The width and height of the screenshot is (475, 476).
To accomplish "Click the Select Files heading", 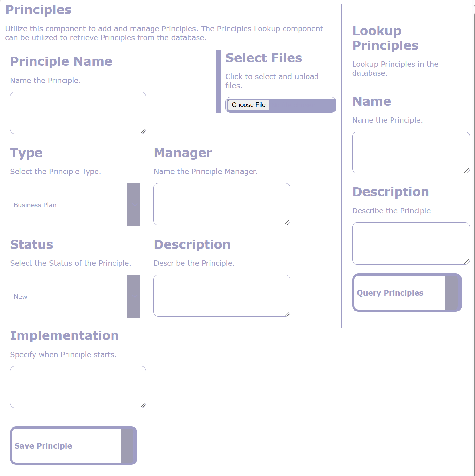I will pyautogui.click(x=263, y=58).
